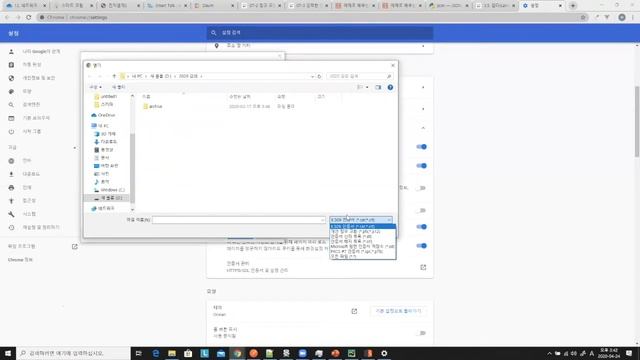This screenshot has height=360, width=640.
Task: Open Accessibility figure icon in sidebar
Action: (11, 201)
